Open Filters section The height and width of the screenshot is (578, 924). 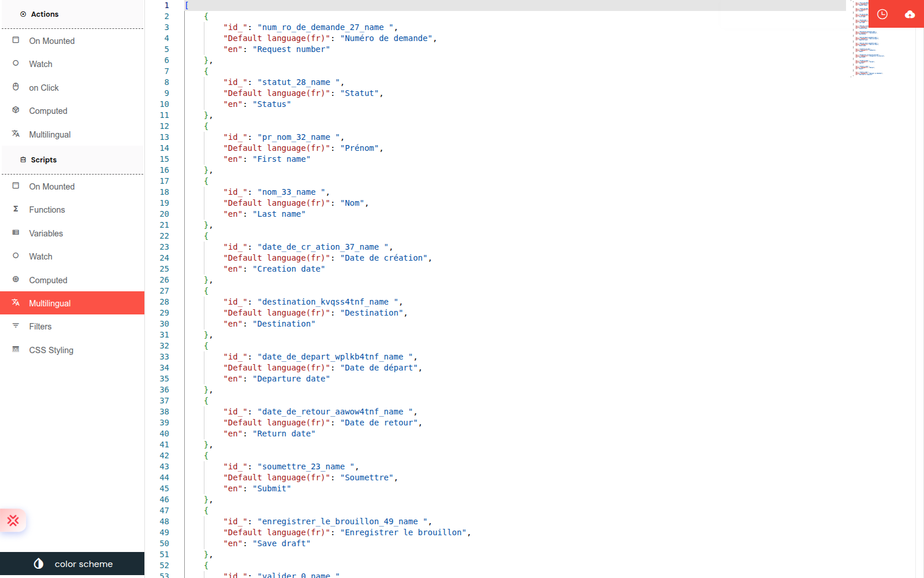tap(72, 327)
